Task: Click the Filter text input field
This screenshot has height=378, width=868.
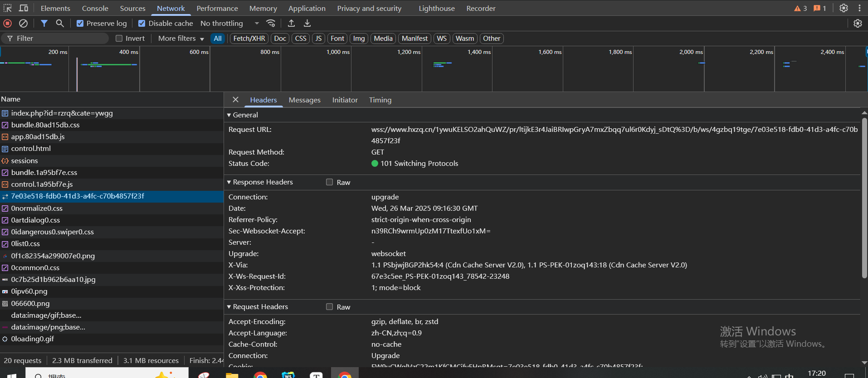Action: (59, 39)
